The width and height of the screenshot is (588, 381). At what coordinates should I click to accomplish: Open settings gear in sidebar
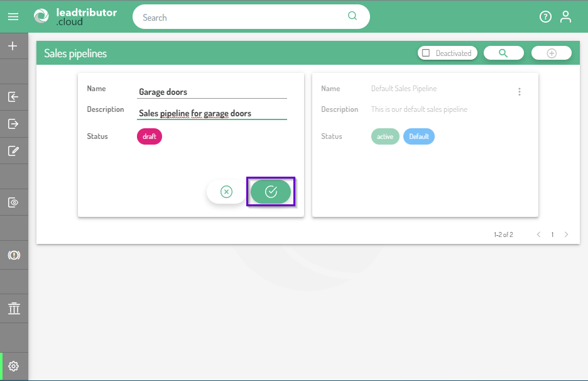[x=13, y=366]
